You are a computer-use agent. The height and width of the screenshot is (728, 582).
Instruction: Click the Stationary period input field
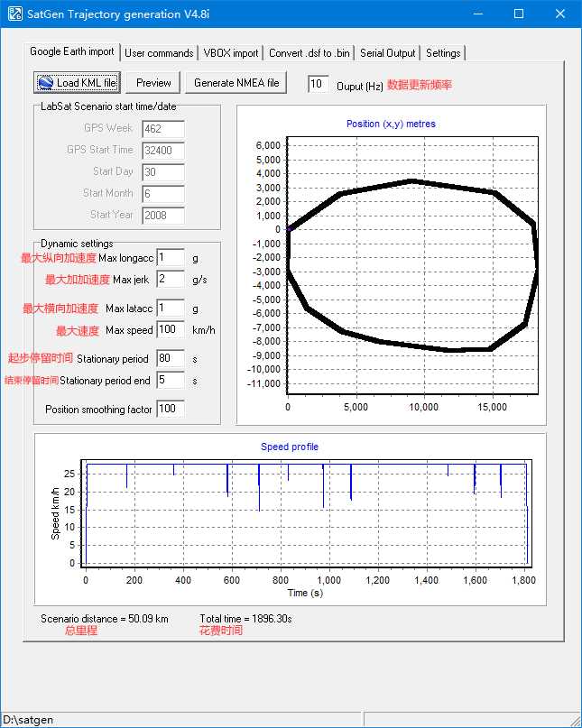[x=171, y=358]
